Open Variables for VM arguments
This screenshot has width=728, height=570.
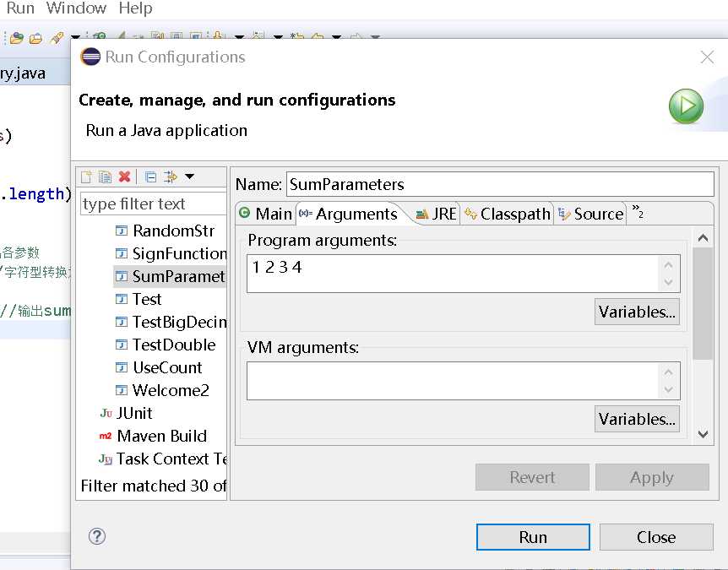pos(637,419)
